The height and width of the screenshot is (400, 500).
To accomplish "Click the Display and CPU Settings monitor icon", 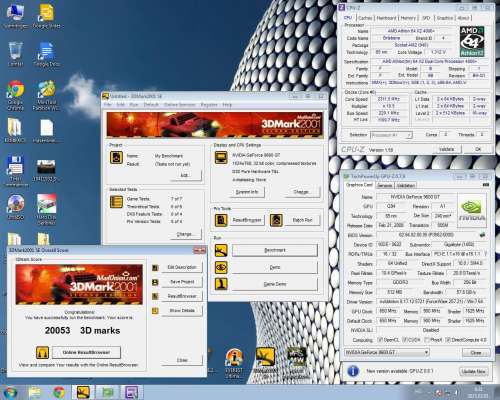I will (221, 157).
